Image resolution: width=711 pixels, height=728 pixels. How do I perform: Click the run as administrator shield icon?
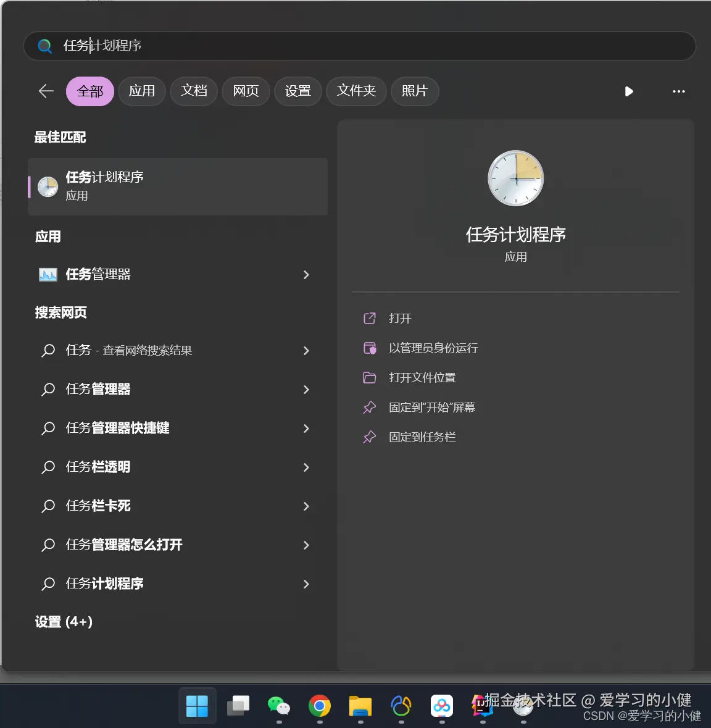pos(370,348)
